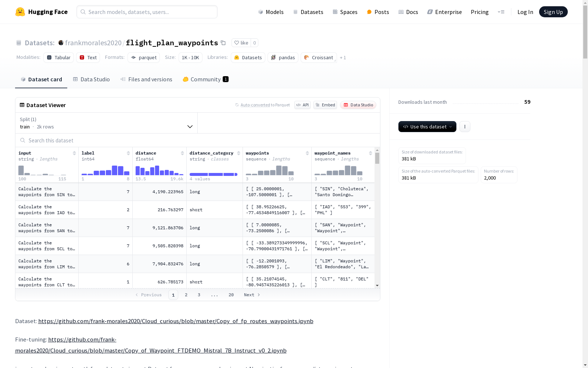Expand the Split train dropdown
The width and height of the screenshot is (588, 368).
click(x=107, y=123)
